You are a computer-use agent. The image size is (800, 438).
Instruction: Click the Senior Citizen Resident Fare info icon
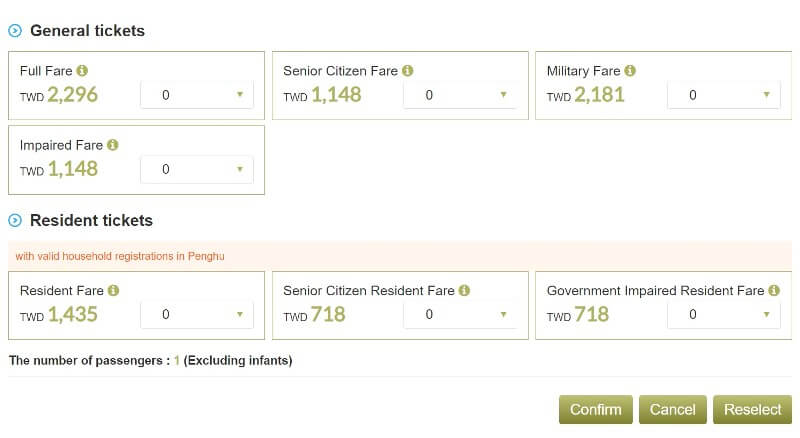tap(464, 290)
